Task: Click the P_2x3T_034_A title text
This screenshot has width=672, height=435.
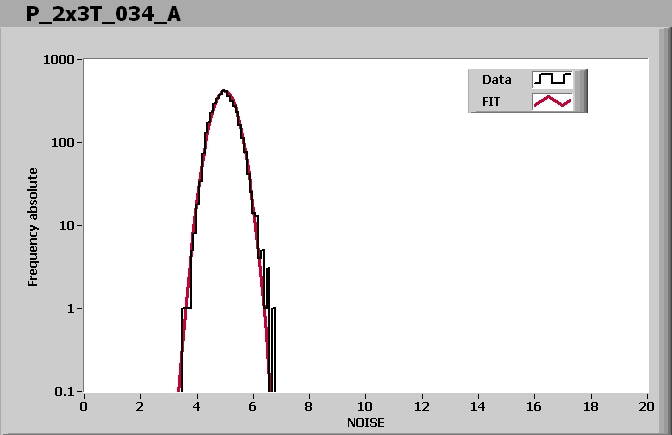Action: tap(96, 14)
